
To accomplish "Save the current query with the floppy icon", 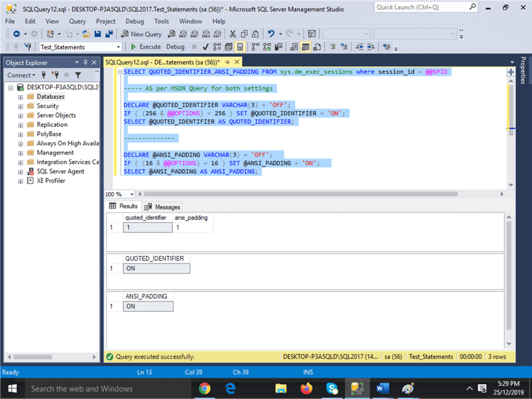I will click(x=98, y=34).
